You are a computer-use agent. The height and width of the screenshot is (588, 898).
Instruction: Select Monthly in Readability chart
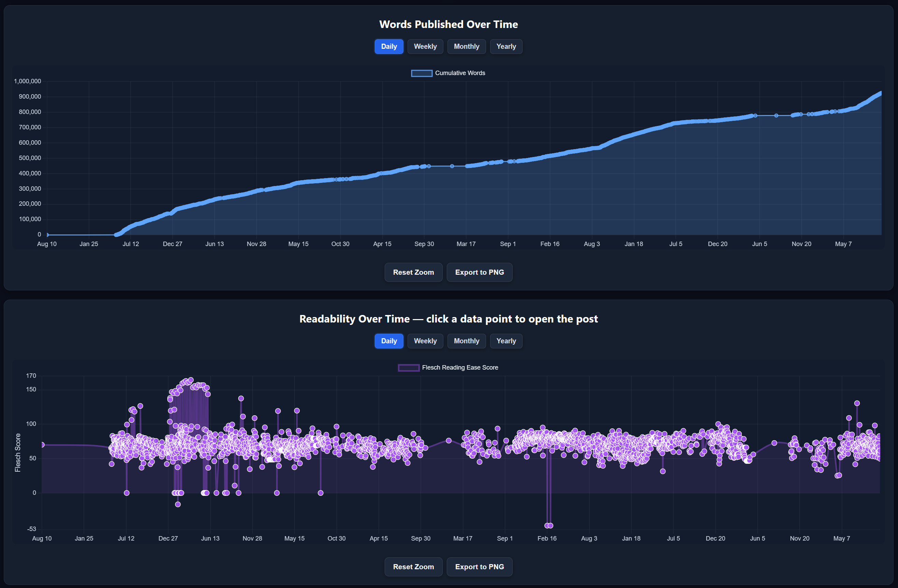[466, 341]
